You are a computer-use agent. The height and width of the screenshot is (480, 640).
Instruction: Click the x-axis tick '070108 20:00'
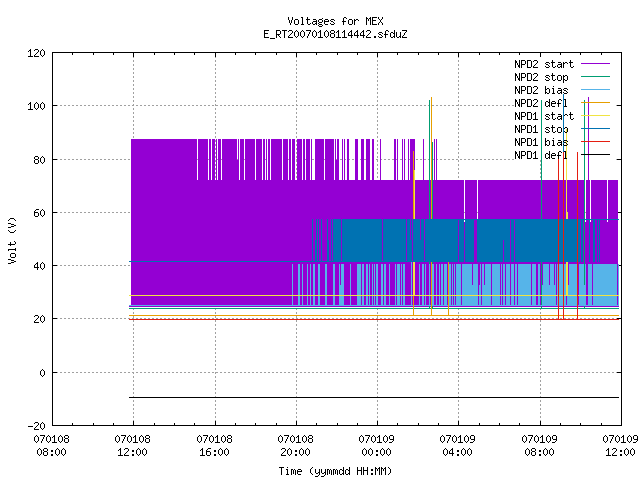(295, 446)
